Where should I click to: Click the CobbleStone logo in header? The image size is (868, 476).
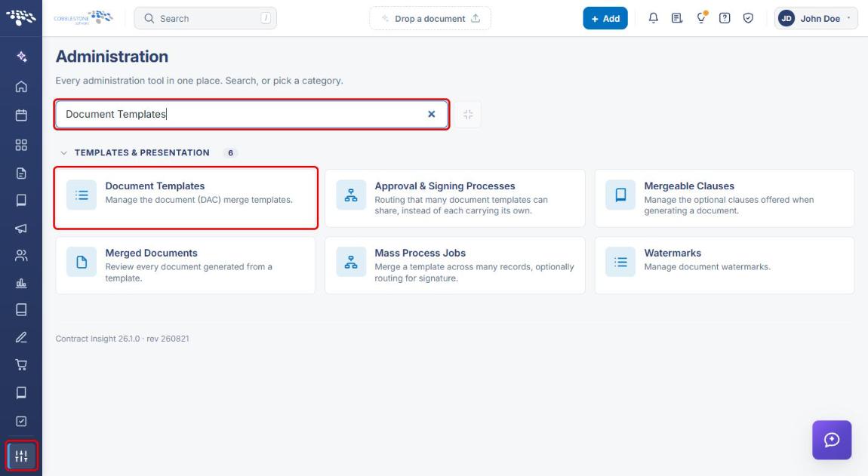(83, 17)
